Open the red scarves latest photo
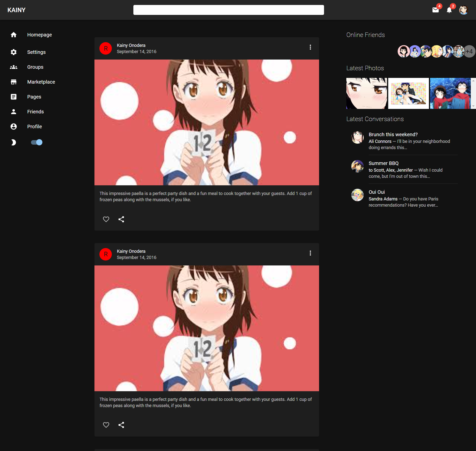The height and width of the screenshot is (451, 476). coord(450,93)
